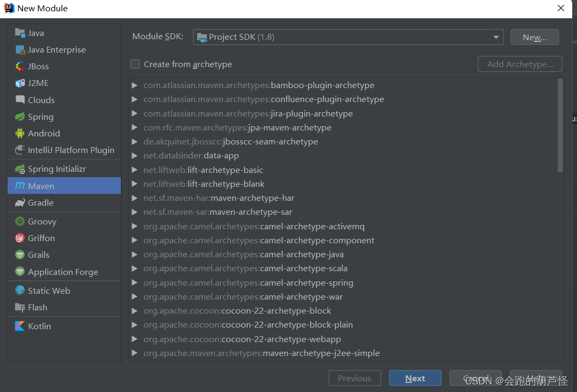Click the Next button

415,378
